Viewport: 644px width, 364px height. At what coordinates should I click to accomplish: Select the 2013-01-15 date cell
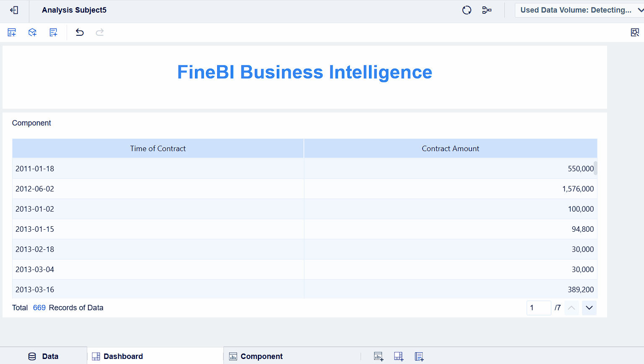point(158,229)
